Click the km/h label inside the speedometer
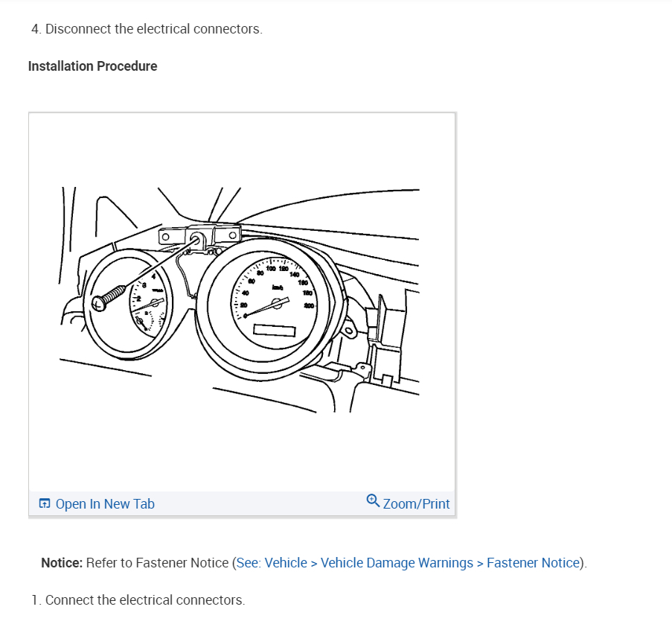The image size is (672, 627). [x=278, y=287]
